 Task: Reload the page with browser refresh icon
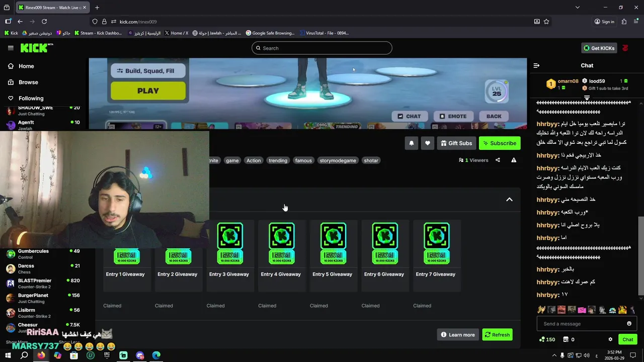44,22
